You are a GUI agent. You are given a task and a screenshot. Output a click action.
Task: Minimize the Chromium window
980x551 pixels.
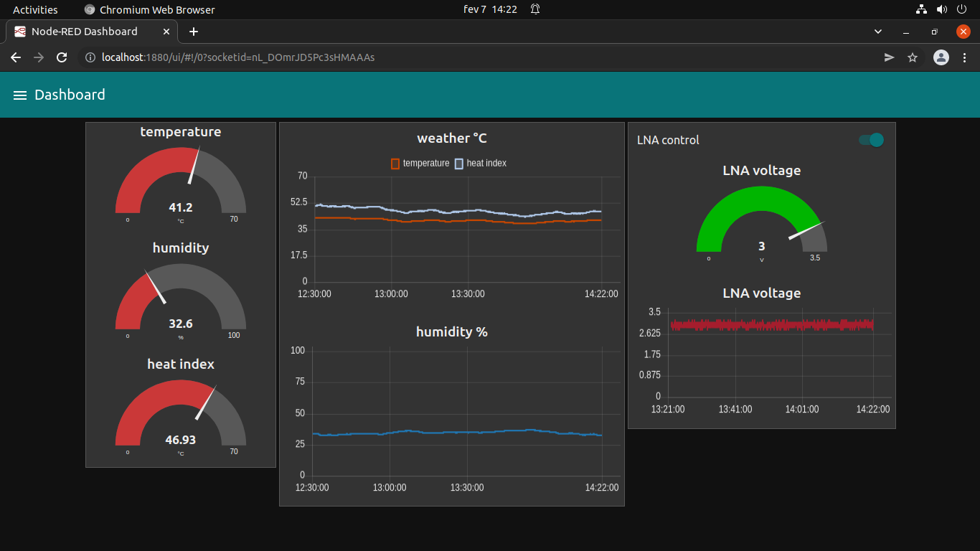[x=906, y=32]
